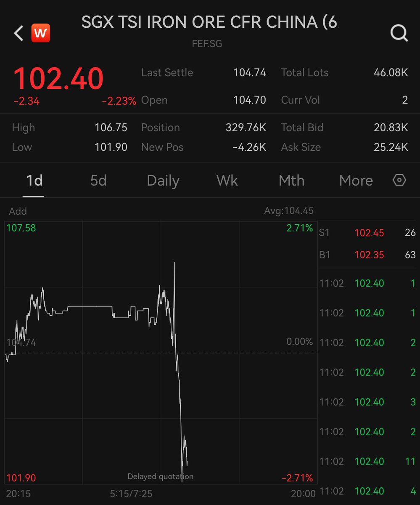This screenshot has width=420, height=505.
Task: Tap New Pos value -4.26K
Action: 248,147
